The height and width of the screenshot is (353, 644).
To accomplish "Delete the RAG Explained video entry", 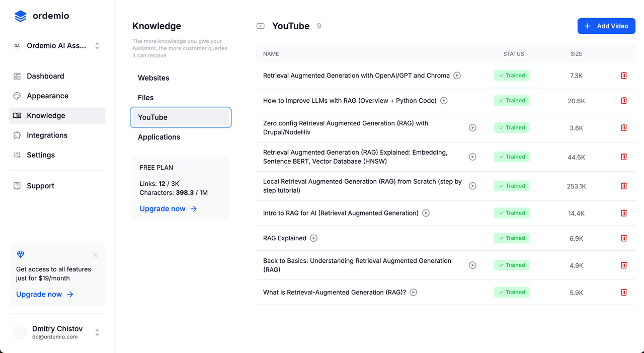I will pyautogui.click(x=623, y=238).
